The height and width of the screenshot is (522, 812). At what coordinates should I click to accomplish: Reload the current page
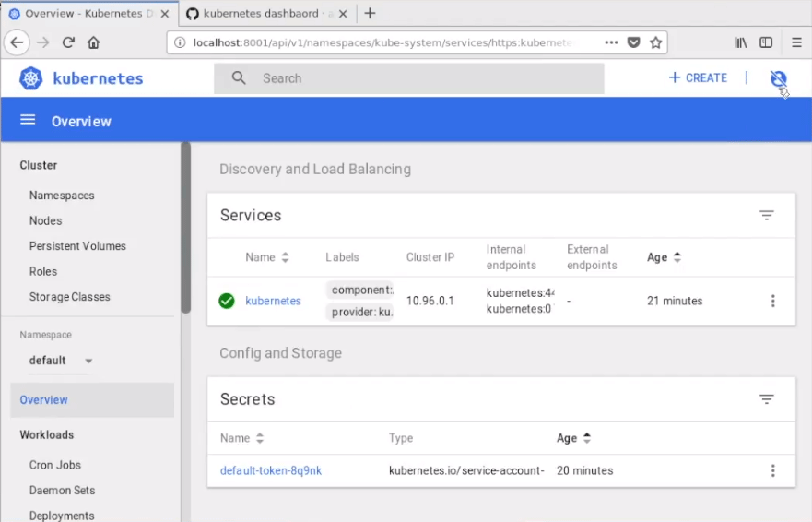(68, 42)
